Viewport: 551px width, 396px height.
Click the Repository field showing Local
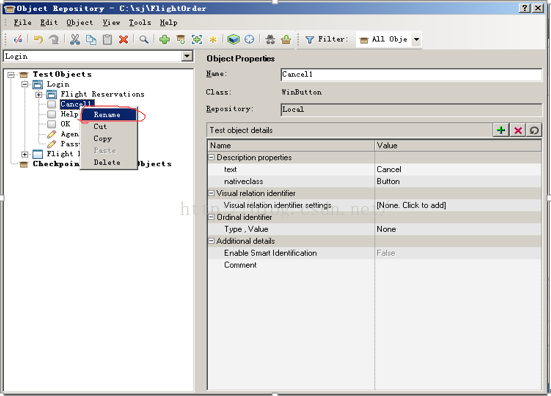(411, 109)
